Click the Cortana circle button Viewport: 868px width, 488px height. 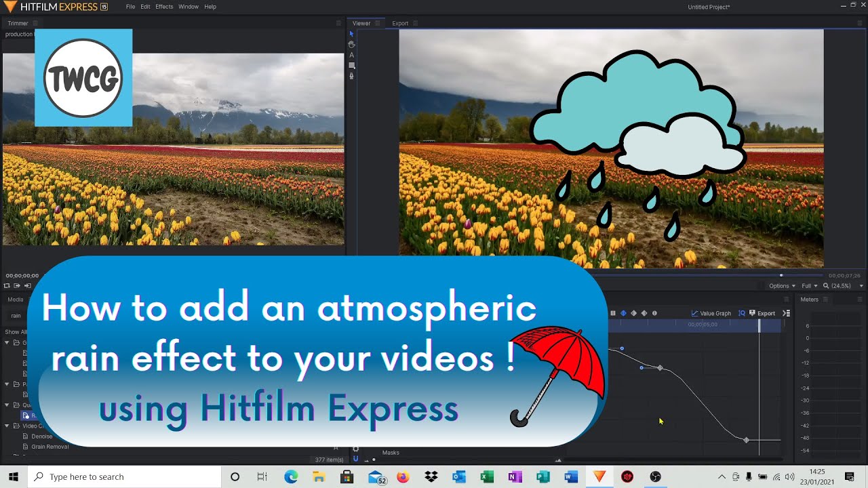tap(235, 476)
